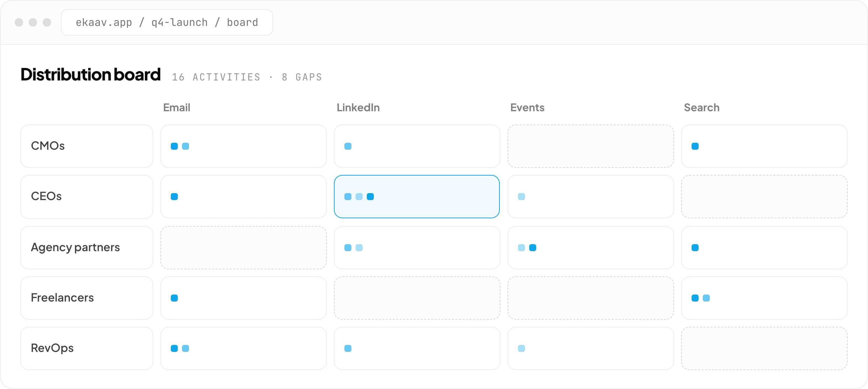Screen dimensions: 868x389
Task: Select the empty CEOs Search gap cell
Action: [764, 197]
